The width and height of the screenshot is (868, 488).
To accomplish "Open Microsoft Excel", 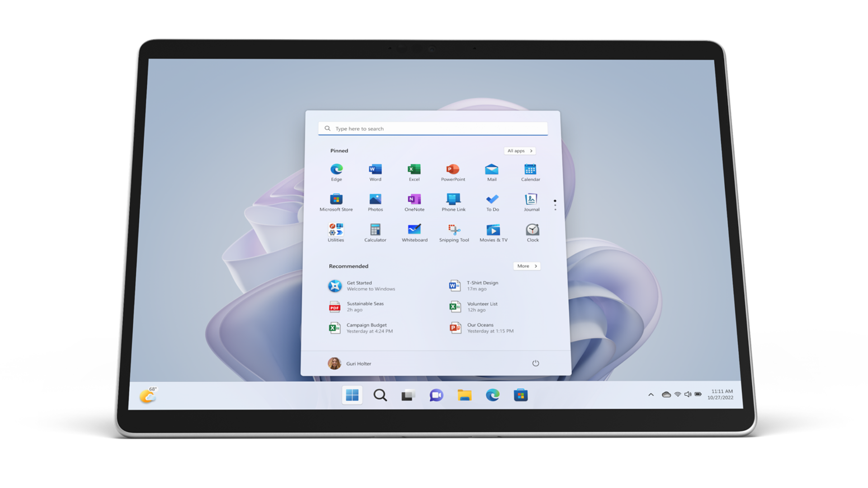I will [x=413, y=170].
